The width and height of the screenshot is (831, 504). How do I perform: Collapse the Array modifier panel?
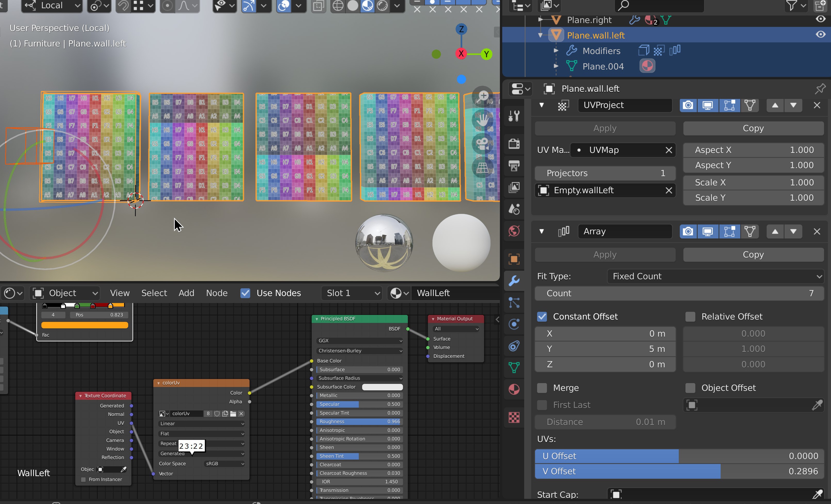(x=542, y=232)
